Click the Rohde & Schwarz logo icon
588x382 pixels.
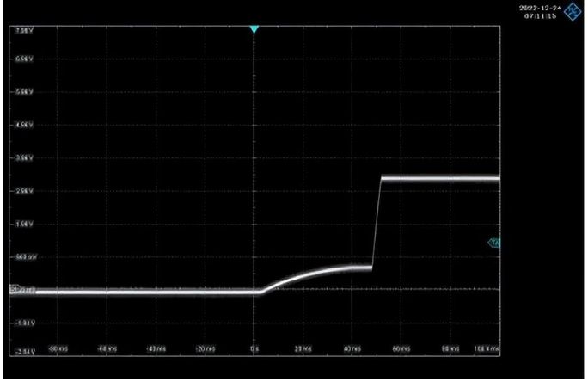click(x=573, y=11)
